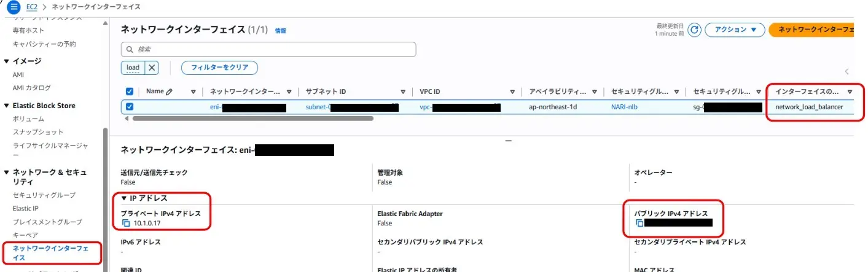Refresh the network interfaces list
Screen dimensions: 868x272
[x=694, y=29]
